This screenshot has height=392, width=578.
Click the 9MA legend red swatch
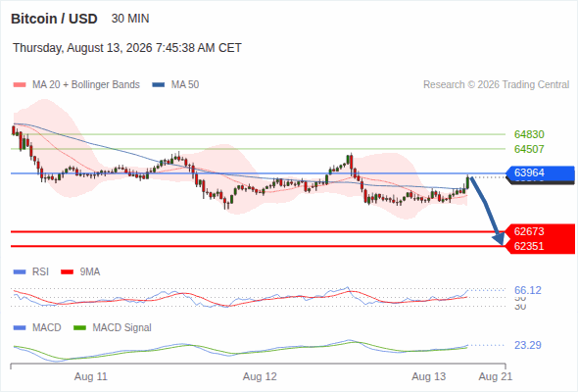tap(67, 272)
